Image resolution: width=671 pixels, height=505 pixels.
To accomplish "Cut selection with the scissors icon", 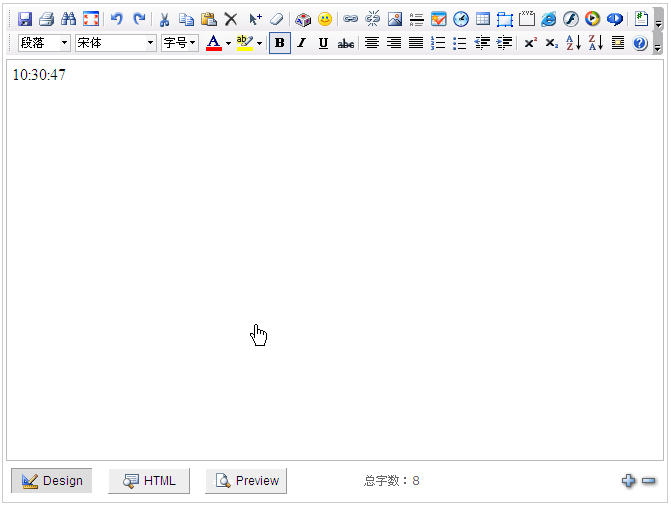I will 165,19.
